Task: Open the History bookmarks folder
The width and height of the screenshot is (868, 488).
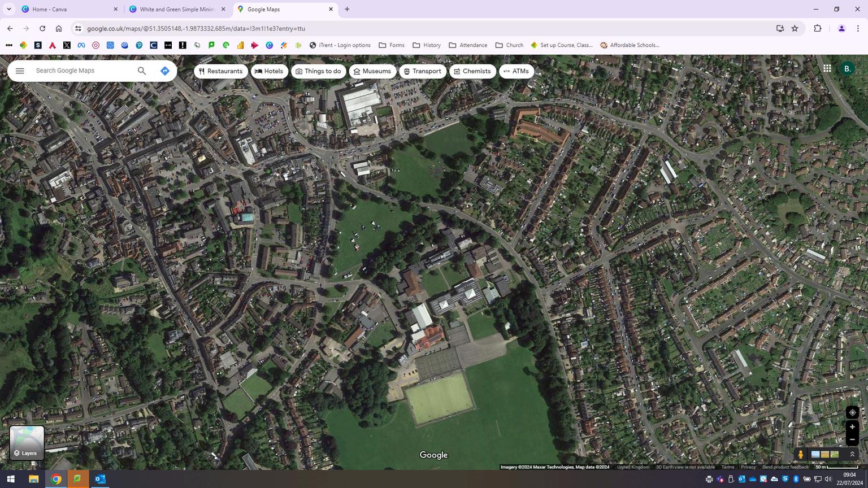Action: [x=427, y=45]
